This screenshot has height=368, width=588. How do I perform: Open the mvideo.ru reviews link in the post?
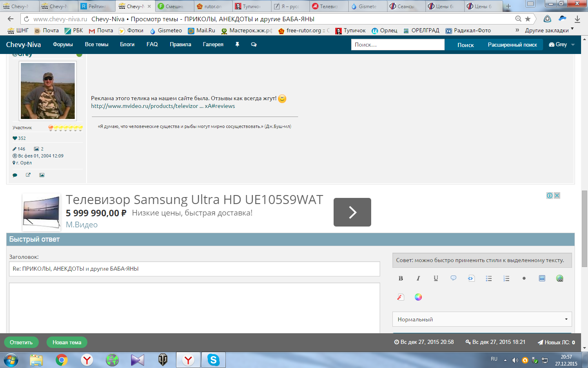(x=163, y=106)
